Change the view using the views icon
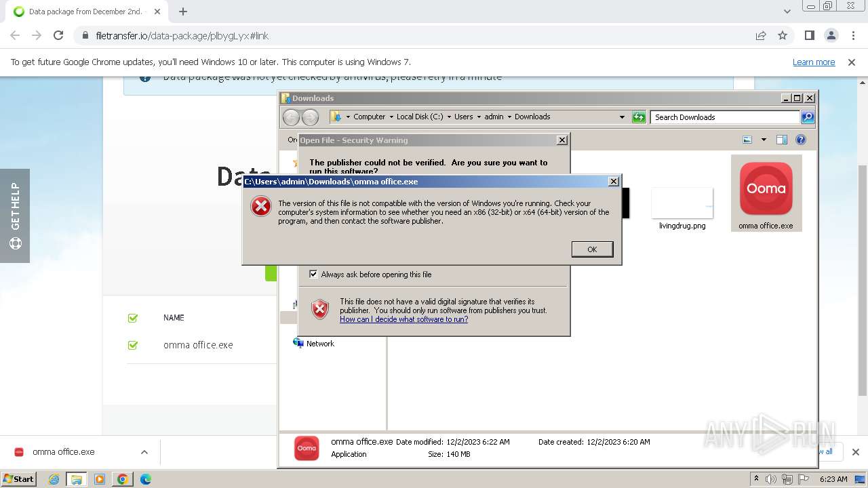Image resolution: width=868 pixels, height=488 pixels. point(747,140)
